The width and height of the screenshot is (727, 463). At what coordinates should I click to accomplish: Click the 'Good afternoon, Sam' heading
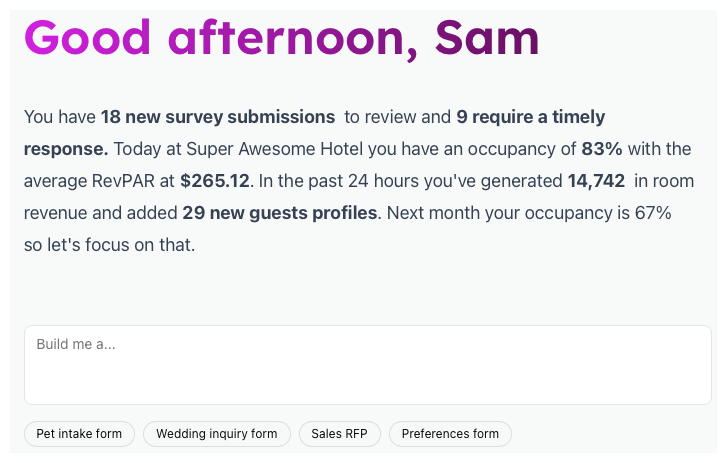coord(281,37)
